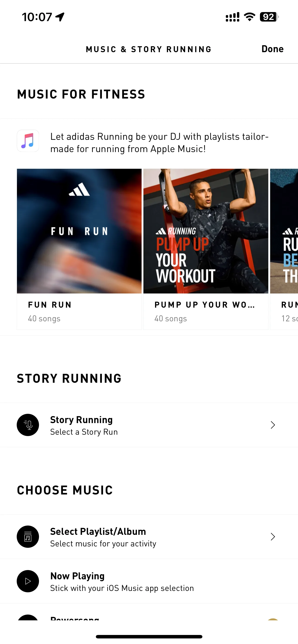The height and width of the screenshot is (644, 298).
Task: Tap the Apple Music note icon
Action: (x=28, y=141)
